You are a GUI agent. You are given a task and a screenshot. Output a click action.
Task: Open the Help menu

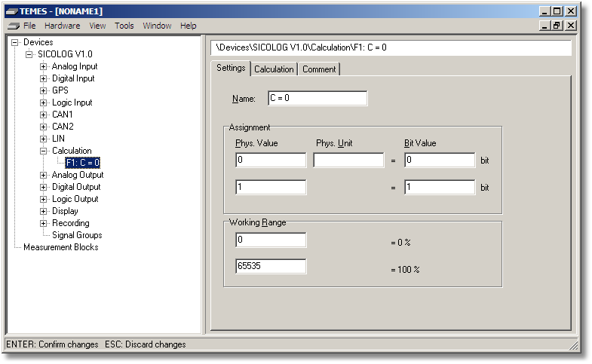coord(188,26)
